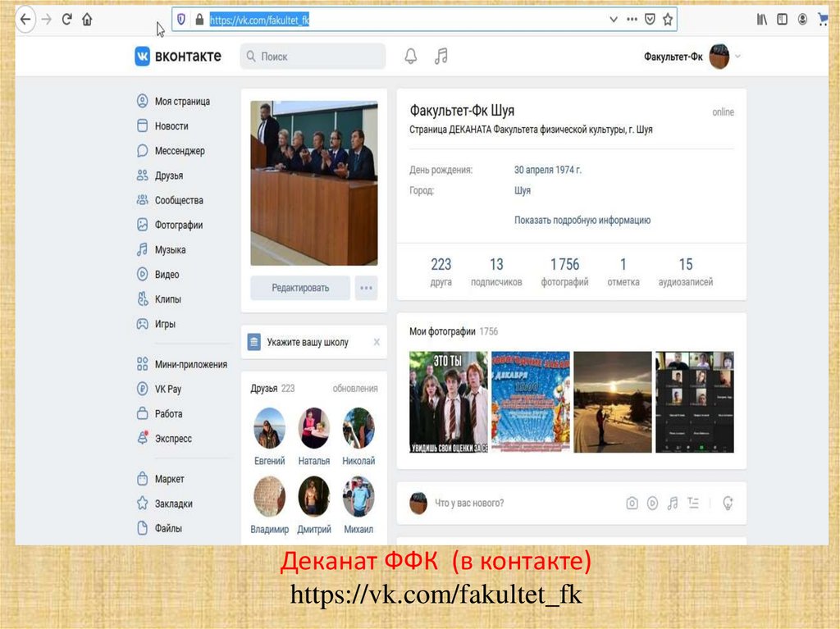840x629 pixels.
Task: Click friend name Михаил
Action: 358,529
